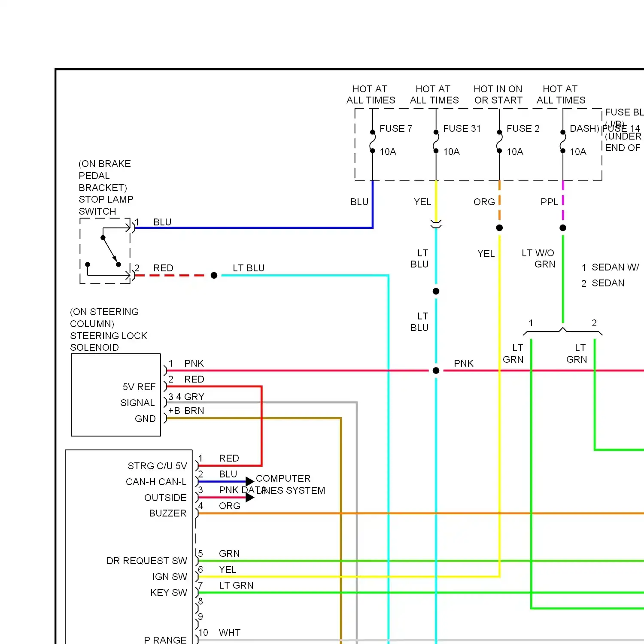644x644 pixels.
Task: Click the splice dot on the pink wire
Action: point(436,371)
